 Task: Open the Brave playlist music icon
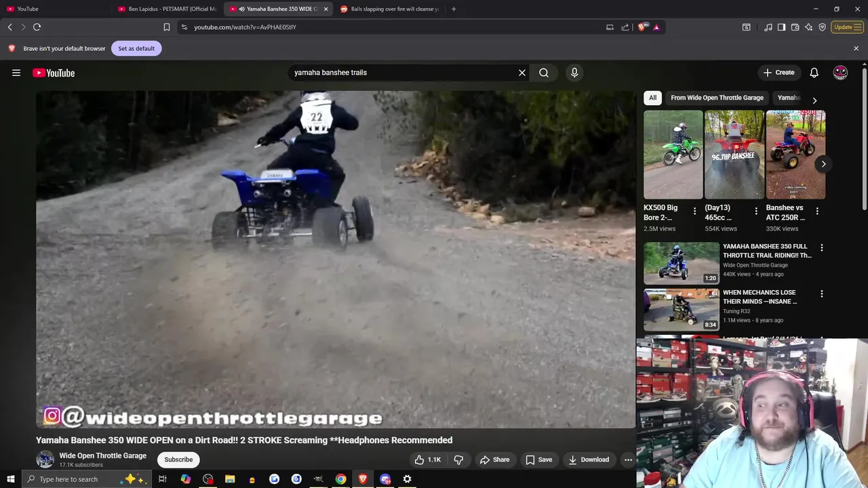[x=768, y=27]
